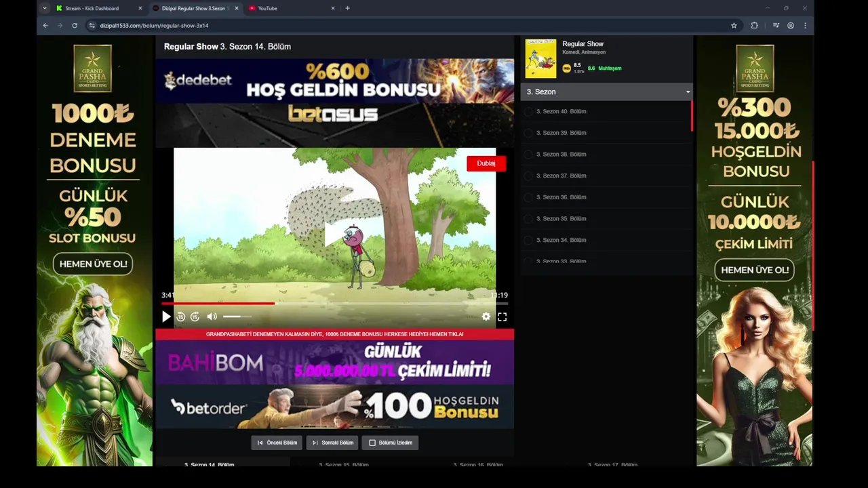Open the BAHIBOM banner ad
The image size is (868, 488).
(334, 363)
